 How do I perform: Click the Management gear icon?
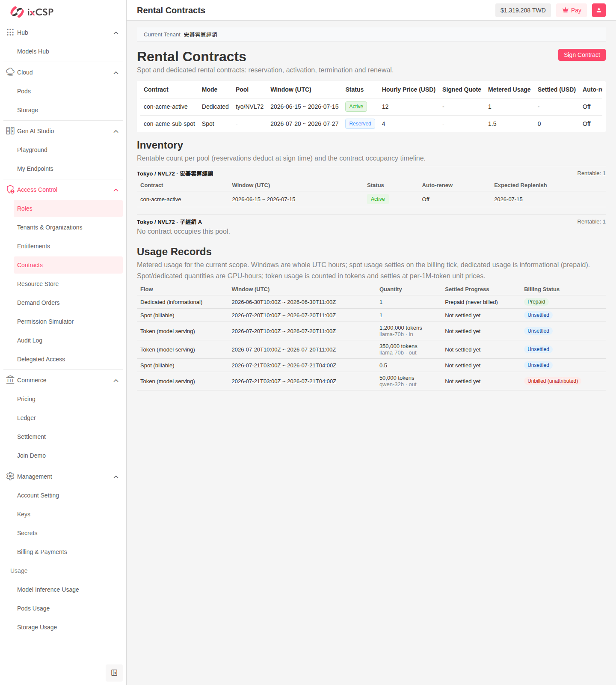point(10,477)
